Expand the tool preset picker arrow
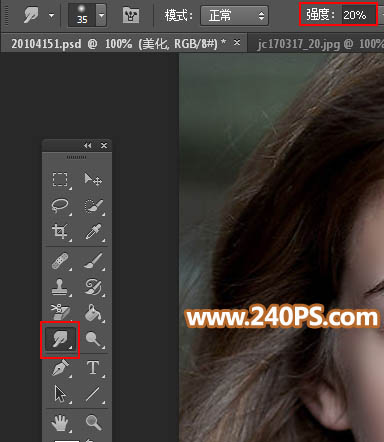 51,15
